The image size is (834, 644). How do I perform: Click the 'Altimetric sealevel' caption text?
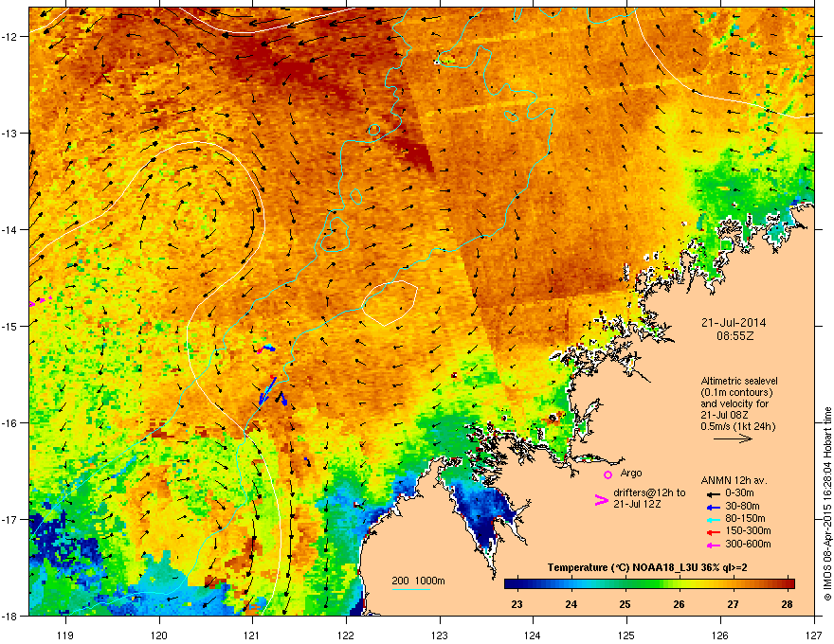coord(739,381)
